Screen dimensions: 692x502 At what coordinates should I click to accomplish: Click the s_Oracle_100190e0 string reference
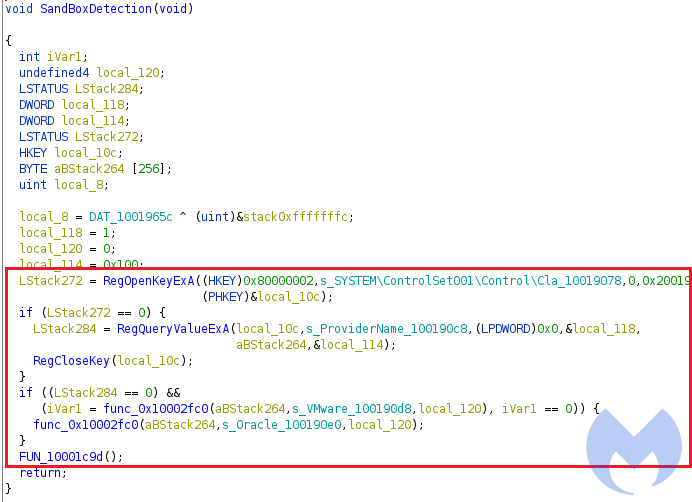point(282,425)
